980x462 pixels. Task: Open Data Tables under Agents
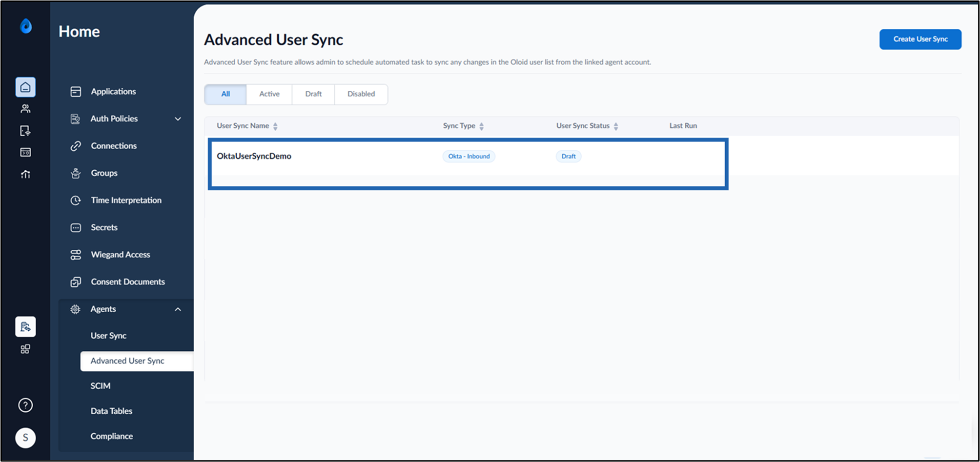click(111, 411)
